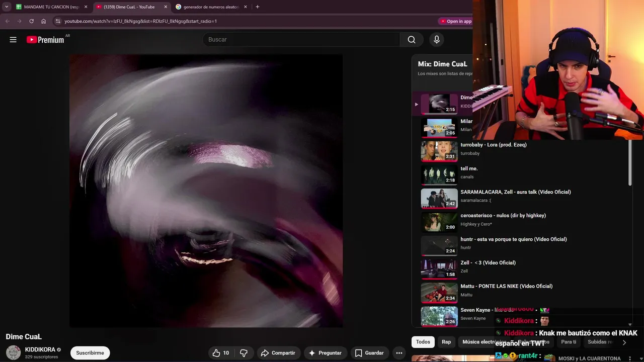Click the Dime CuaL video title text
644x362 pixels.
click(x=24, y=336)
